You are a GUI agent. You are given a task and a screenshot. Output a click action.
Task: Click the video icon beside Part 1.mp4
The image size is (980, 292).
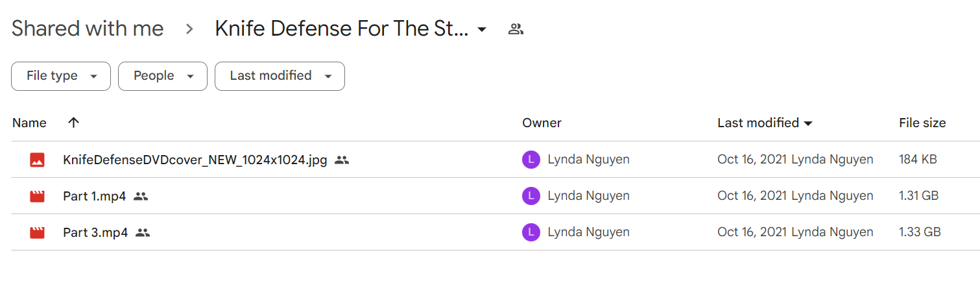tap(37, 196)
